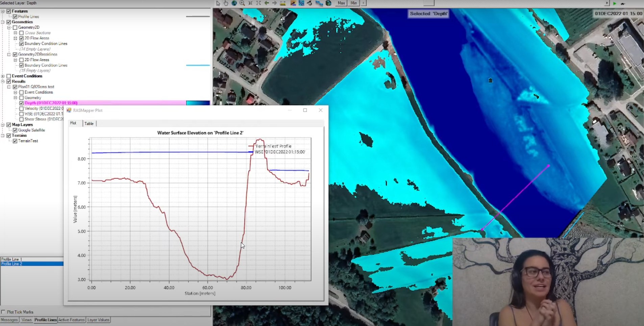
Task: Hide the Google Satellite map layer
Action: point(15,130)
